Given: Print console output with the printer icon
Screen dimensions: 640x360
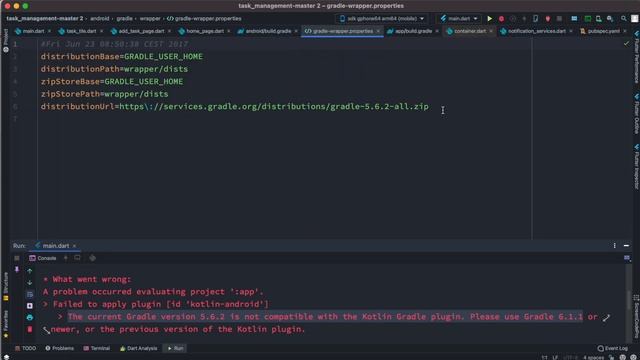Looking at the screenshot, I should tap(30, 317).
